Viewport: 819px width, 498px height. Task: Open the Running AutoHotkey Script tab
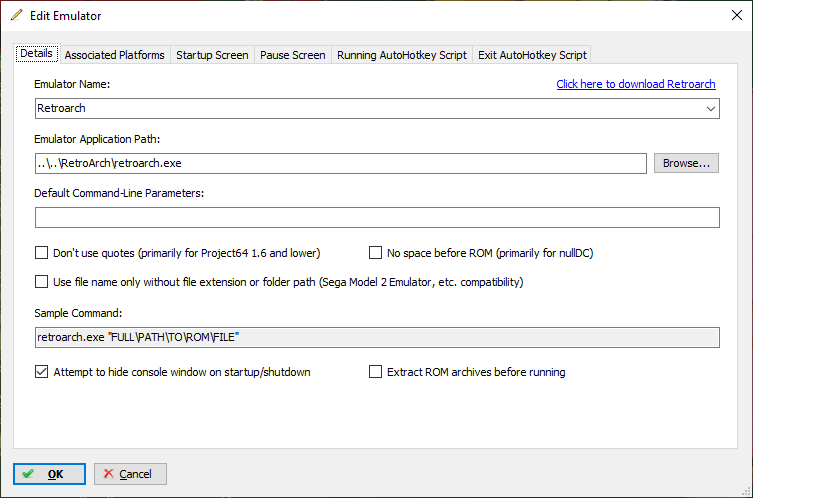tap(402, 55)
